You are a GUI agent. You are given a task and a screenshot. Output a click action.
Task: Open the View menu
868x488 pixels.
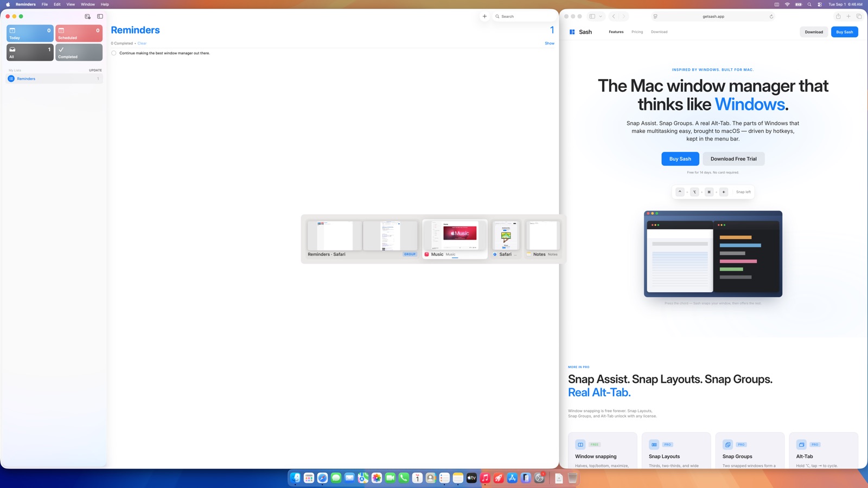71,4
